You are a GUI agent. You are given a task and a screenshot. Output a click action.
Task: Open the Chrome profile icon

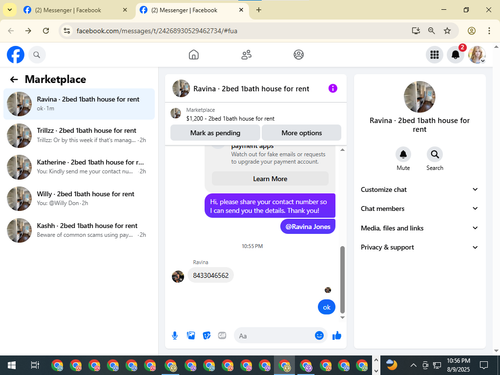471,31
